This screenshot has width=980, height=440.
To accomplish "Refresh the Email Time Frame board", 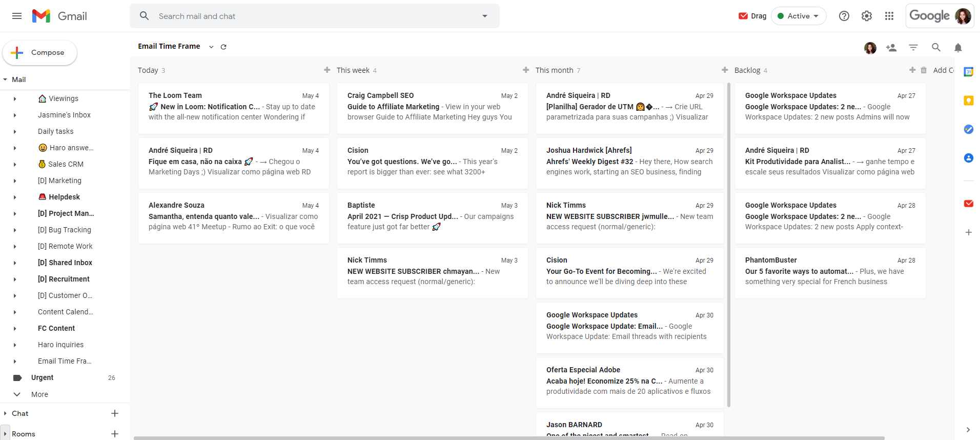I will (x=223, y=47).
